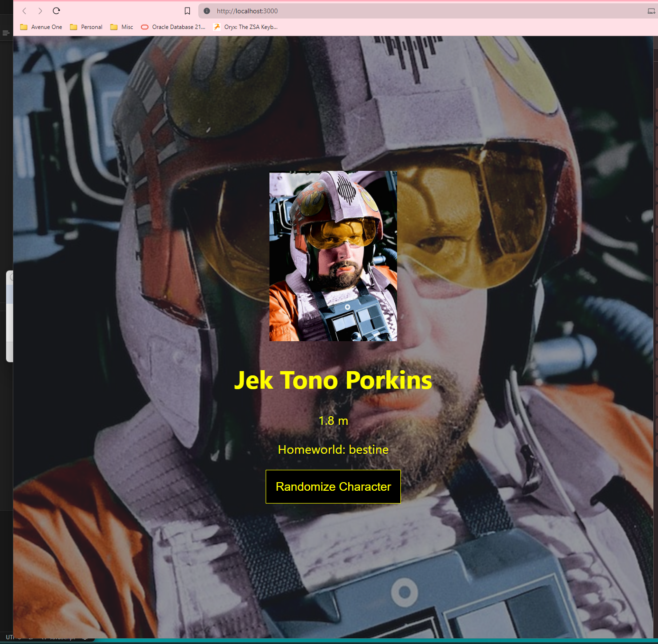Viewport: 658px width, 644px height.
Task: Open the Personal bookmarks folder
Action: 86,27
